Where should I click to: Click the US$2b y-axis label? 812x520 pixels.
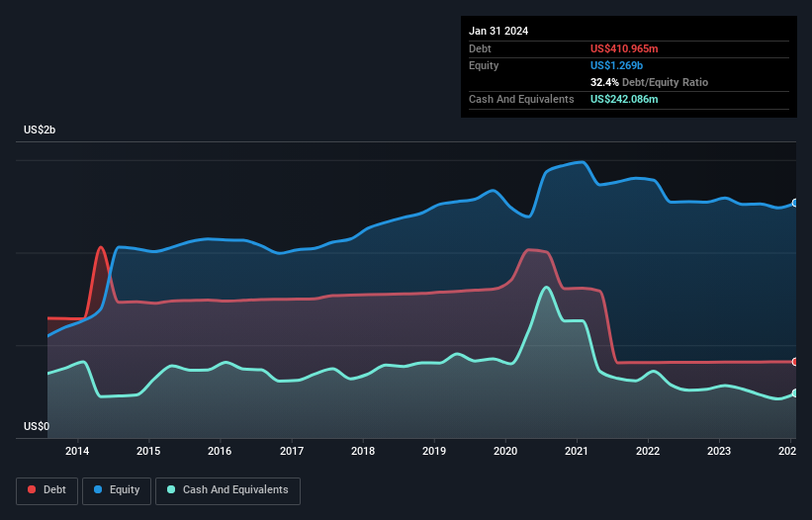[40, 130]
